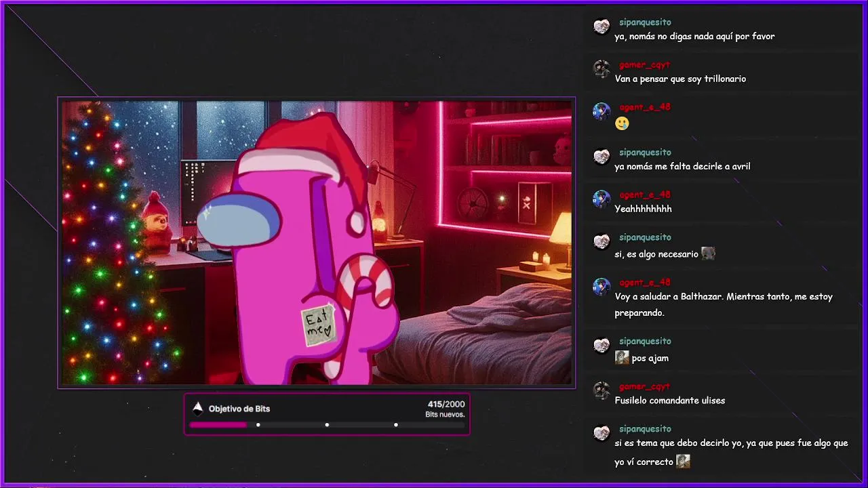This screenshot has height=488, width=868.
Task: Select the message "Yeahhhhhhhh"
Action: point(643,209)
